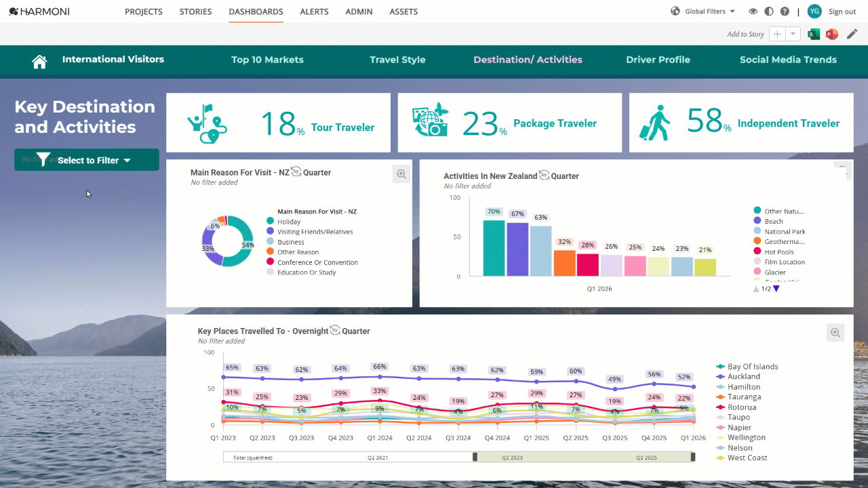Click the Package Traveler globe camera icon
The height and width of the screenshot is (488, 868).
click(x=431, y=120)
